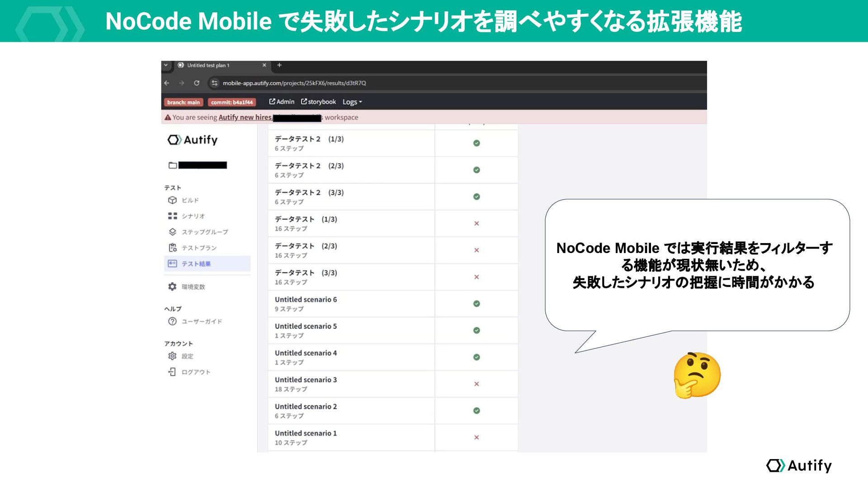
Task: Click the Autify new hires workspace link
Action: pos(245,117)
